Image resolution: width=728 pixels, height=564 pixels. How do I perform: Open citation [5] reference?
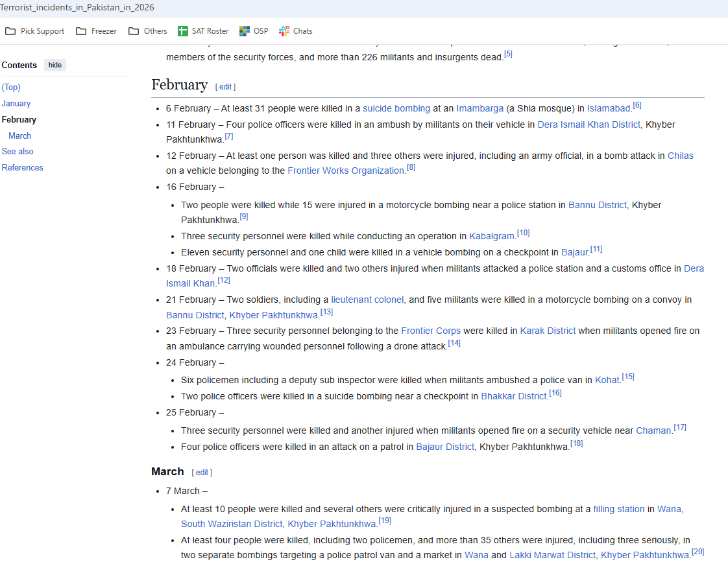(509, 54)
